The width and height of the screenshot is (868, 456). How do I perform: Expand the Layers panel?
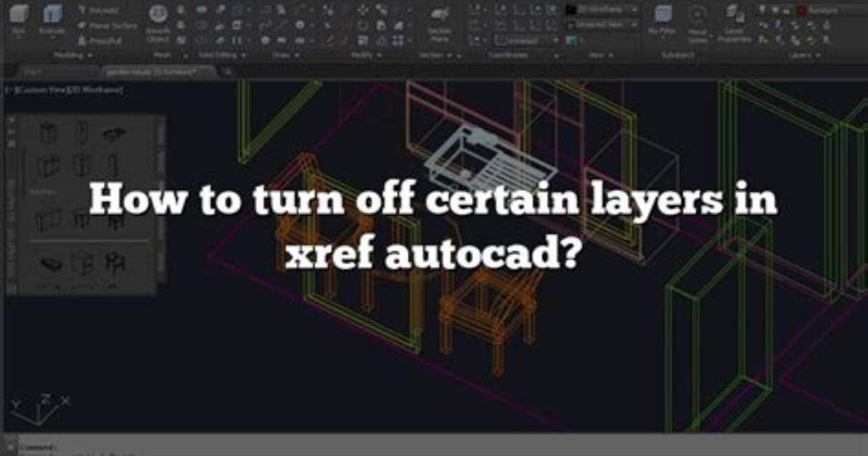806,55
